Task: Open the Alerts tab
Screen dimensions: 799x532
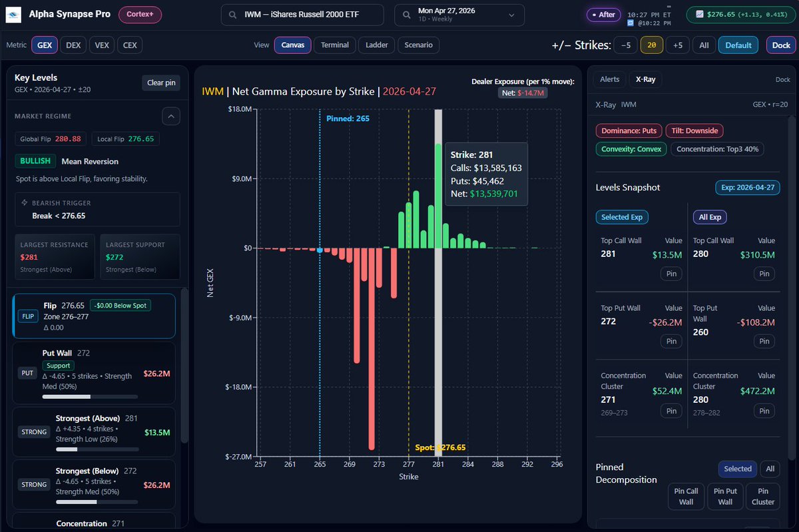Action: [610, 79]
